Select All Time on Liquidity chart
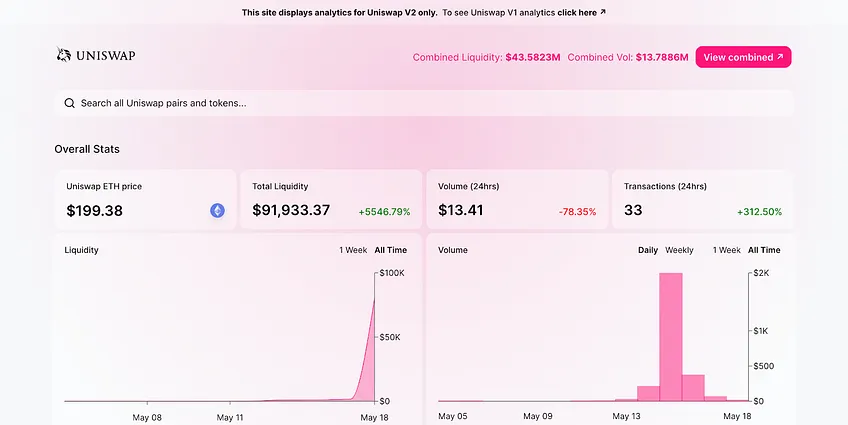 390,250
